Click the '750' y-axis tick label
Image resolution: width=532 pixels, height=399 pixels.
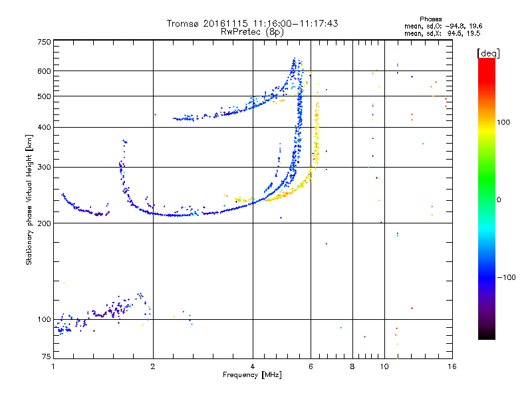(x=45, y=42)
